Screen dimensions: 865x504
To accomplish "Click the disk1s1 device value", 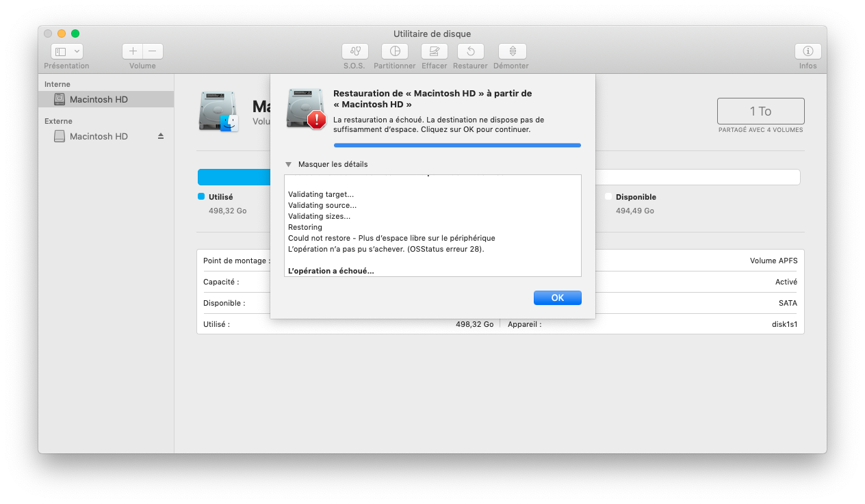I will 784,324.
